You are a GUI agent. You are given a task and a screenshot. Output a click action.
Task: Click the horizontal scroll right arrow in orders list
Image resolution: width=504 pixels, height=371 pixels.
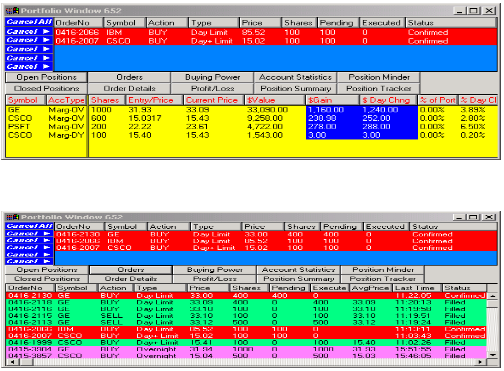480,362
